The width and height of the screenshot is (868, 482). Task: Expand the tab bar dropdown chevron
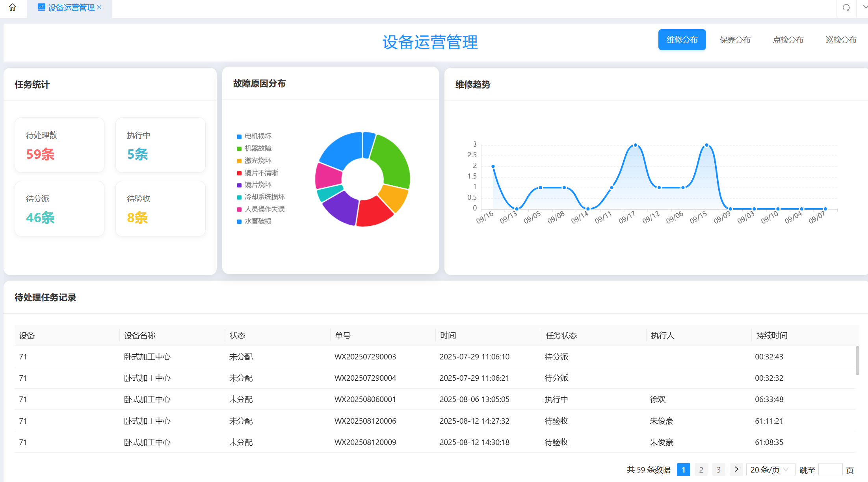click(864, 7)
